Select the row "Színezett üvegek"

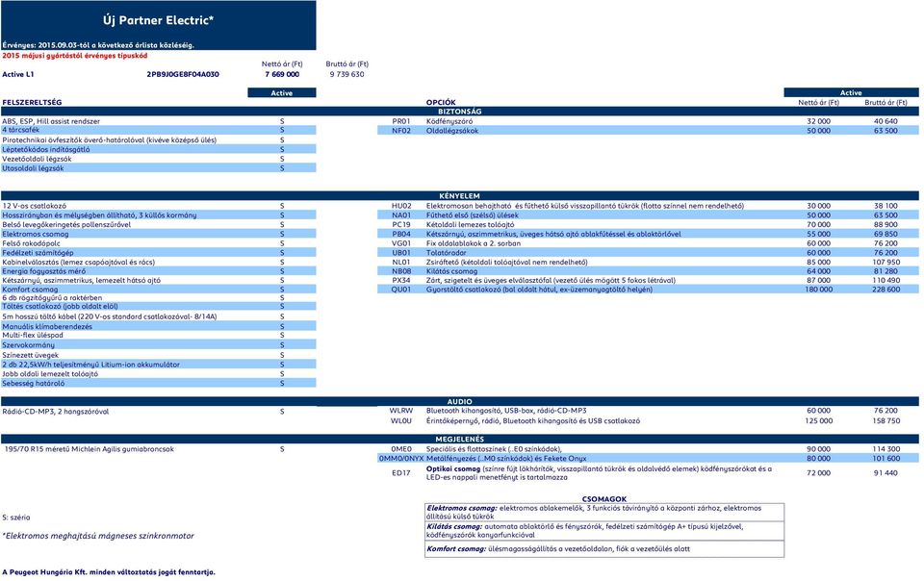(159, 356)
